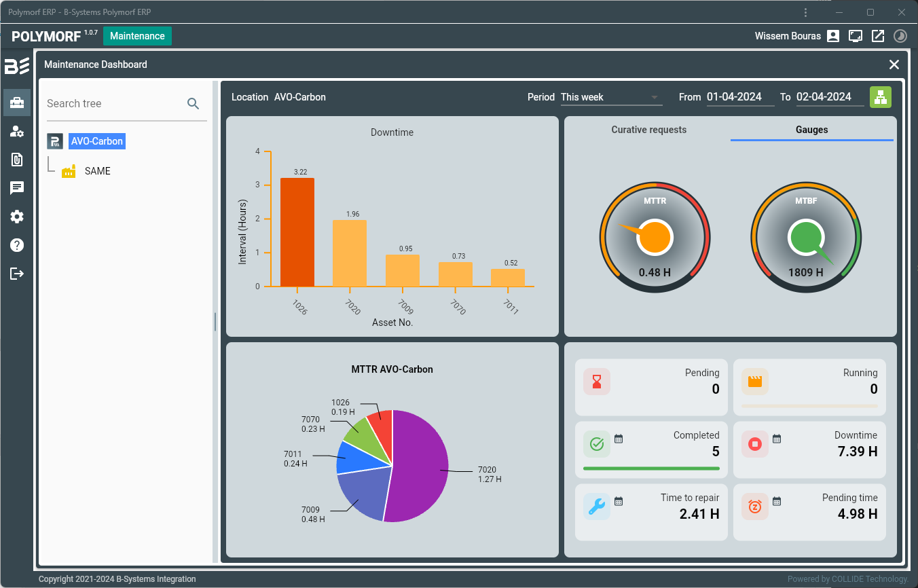The height and width of the screenshot is (588, 918).
Task: Open the attachments document sidebar icon
Action: pyautogui.click(x=17, y=160)
